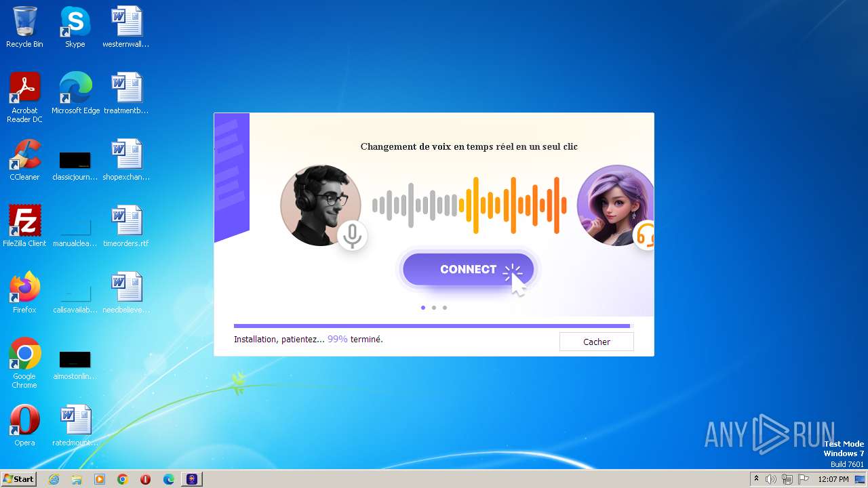Click the microphone icon beside male avatar
This screenshot has height=488, width=868.
(352, 235)
